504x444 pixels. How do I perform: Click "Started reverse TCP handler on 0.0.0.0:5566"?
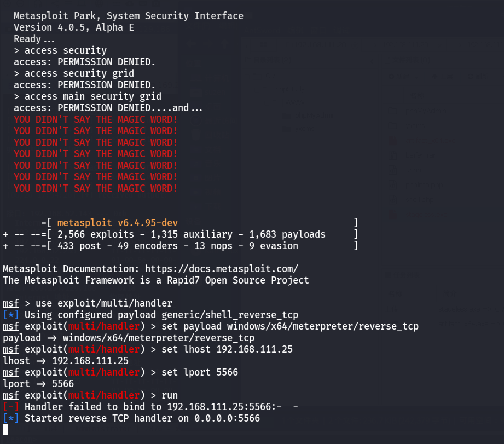point(142,418)
